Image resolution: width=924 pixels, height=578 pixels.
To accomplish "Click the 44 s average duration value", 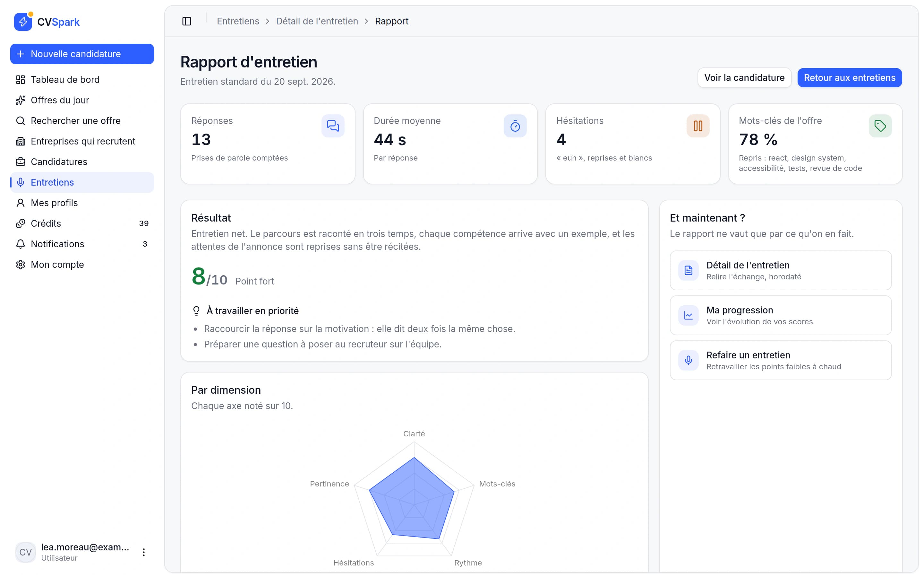I will 390,140.
